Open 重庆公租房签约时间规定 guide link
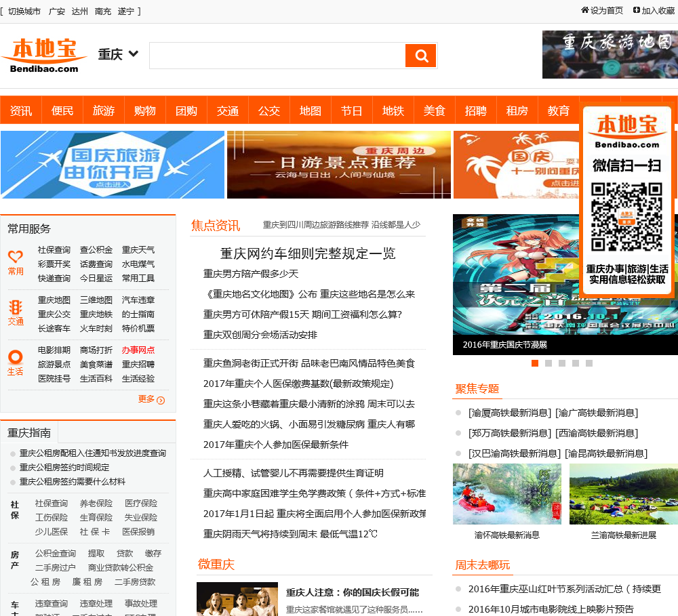 pyautogui.click(x=64, y=468)
